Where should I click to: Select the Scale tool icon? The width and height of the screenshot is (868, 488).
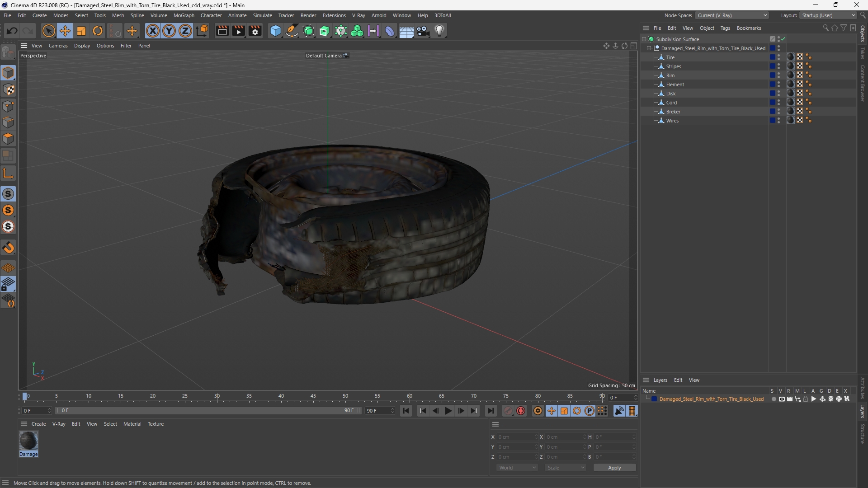(x=81, y=31)
